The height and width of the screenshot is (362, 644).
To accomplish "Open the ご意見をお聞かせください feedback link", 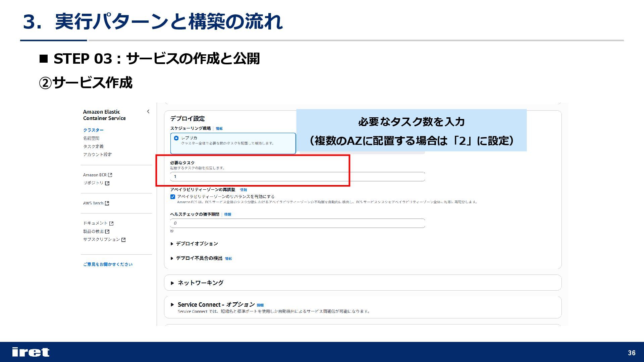I will [108, 264].
